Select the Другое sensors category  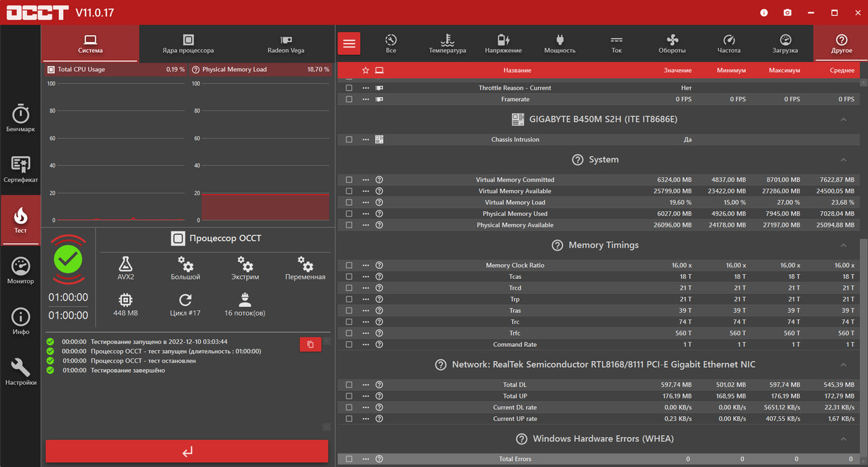(x=842, y=44)
